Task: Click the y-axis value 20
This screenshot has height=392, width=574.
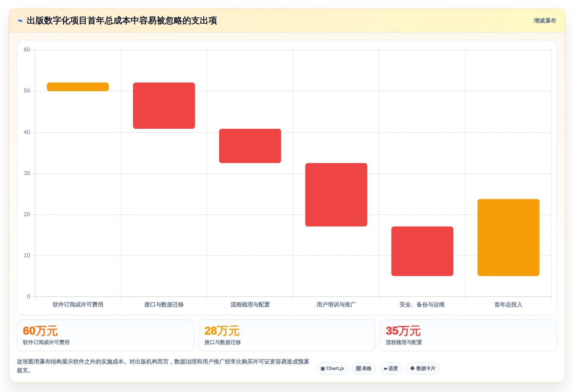Action: [x=27, y=214]
